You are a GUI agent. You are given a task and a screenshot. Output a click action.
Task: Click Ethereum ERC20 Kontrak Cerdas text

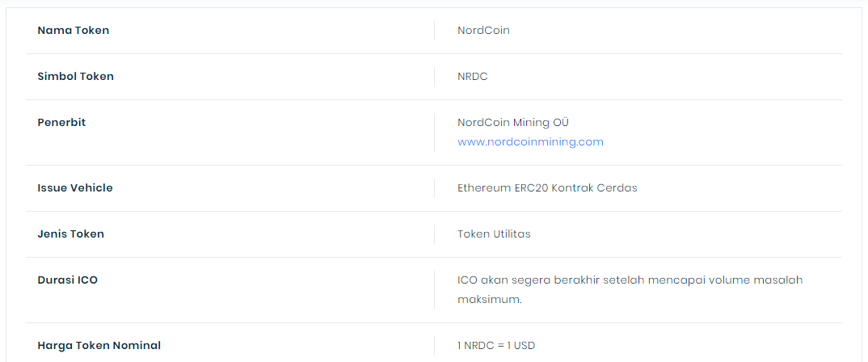547,187
